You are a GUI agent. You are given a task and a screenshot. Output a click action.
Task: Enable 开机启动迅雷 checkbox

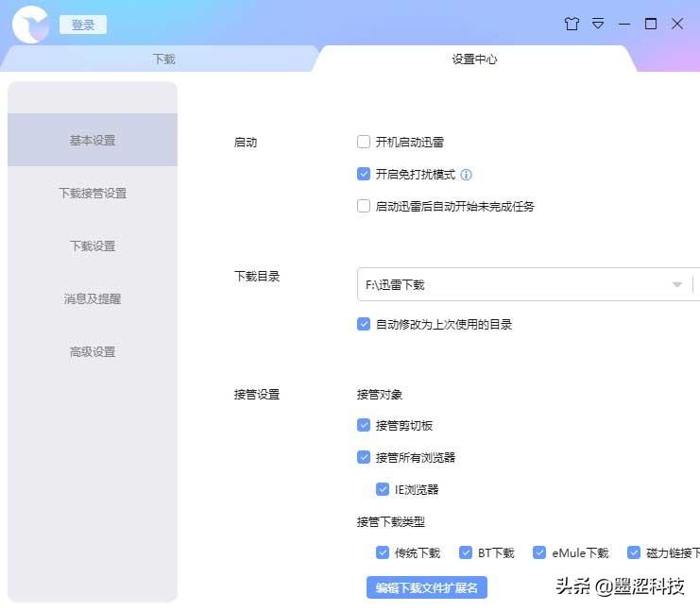[364, 143]
